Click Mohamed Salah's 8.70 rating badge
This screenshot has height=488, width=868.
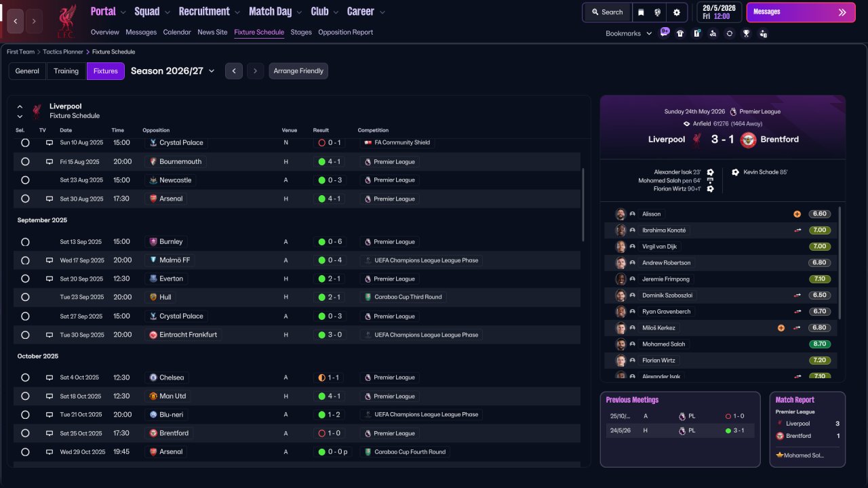[x=819, y=344]
